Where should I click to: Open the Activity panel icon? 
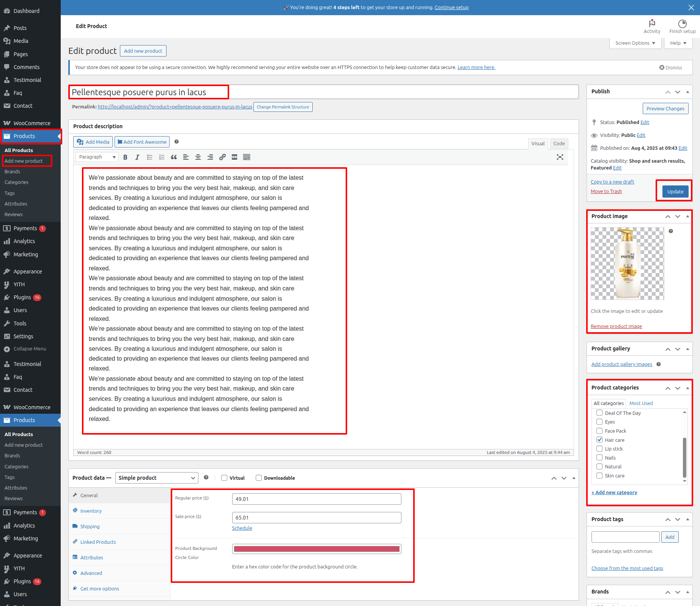[x=652, y=26]
